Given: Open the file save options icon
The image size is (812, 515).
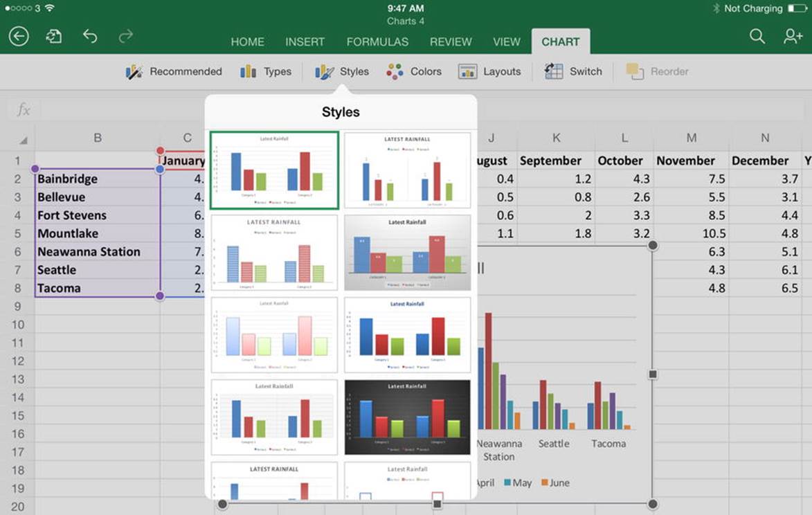Looking at the screenshot, I should 54,36.
